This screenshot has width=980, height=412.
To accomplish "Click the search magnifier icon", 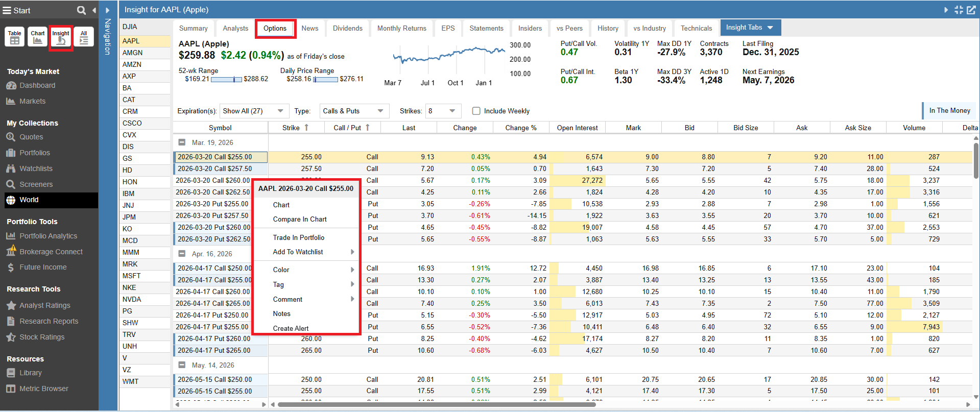I will pyautogui.click(x=81, y=10).
